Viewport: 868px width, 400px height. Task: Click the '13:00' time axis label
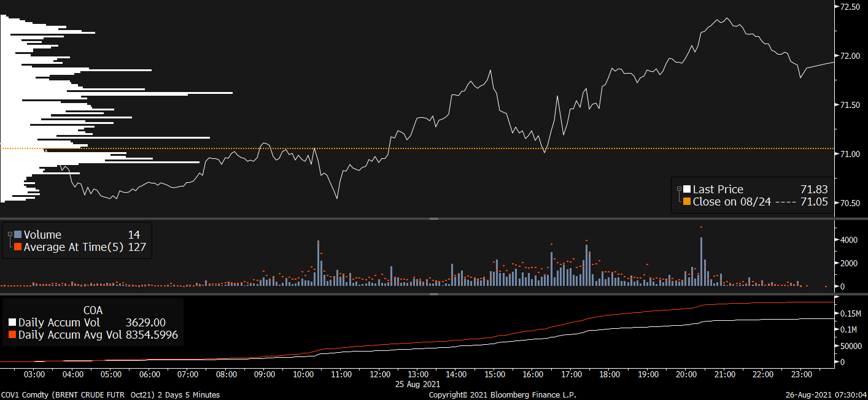pyautogui.click(x=418, y=374)
